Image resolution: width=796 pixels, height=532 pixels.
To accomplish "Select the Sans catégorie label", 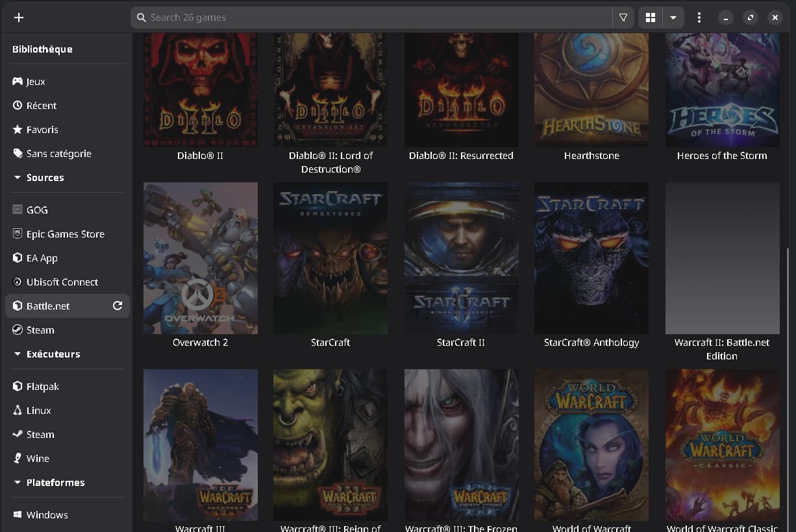I will click(59, 154).
